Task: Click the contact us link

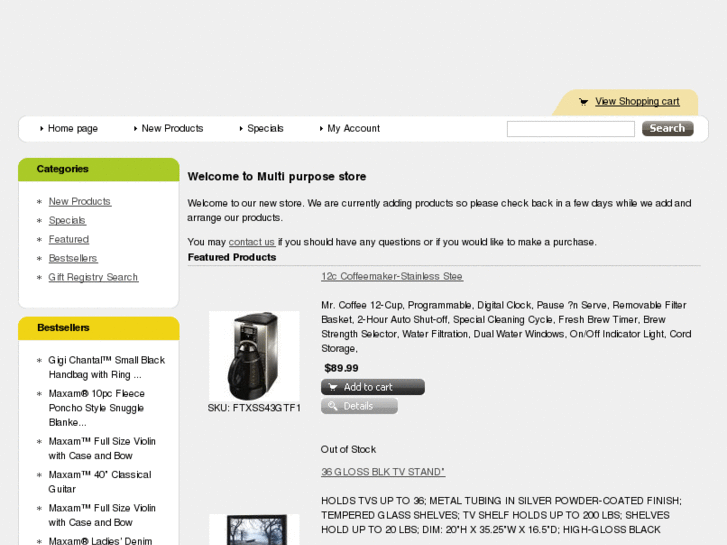Action: pyautogui.click(x=252, y=242)
